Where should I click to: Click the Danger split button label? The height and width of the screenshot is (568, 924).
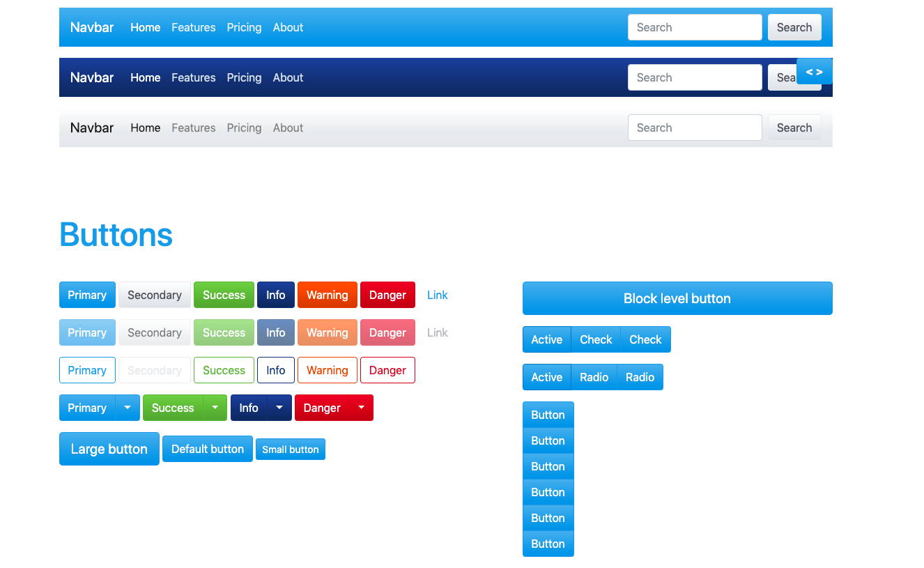(x=322, y=408)
